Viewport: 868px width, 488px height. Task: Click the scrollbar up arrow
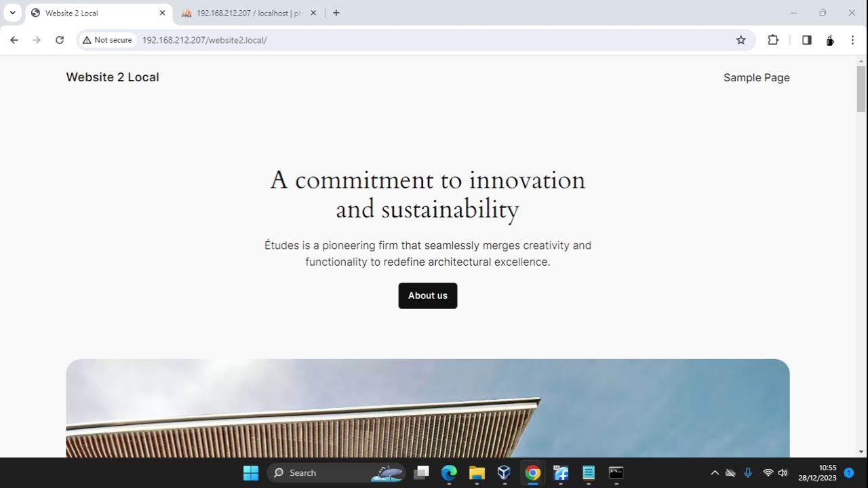tap(861, 60)
